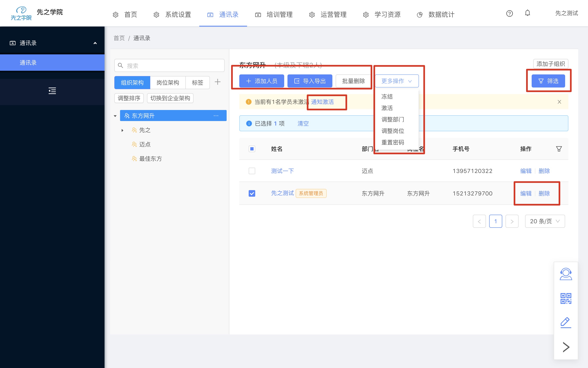Screen dimensions: 588x368
Task: Click the 批量删除 button
Action: (x=354, y=81)
